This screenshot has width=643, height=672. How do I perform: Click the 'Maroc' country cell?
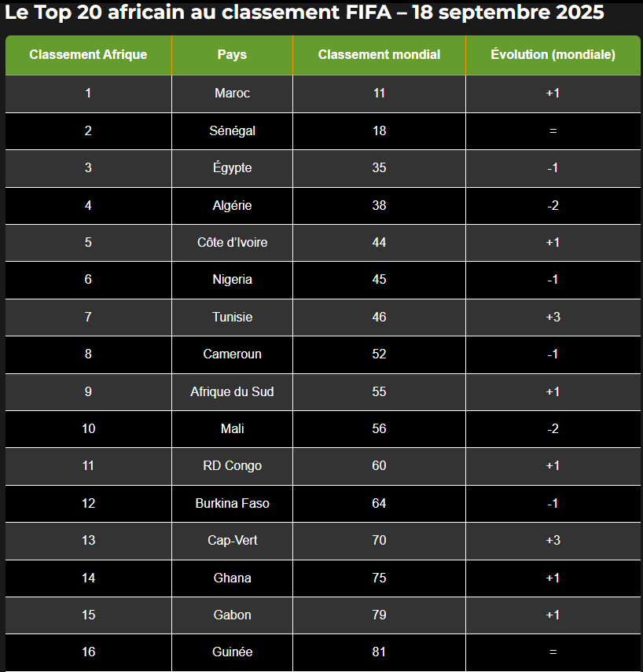coord(232,94)
